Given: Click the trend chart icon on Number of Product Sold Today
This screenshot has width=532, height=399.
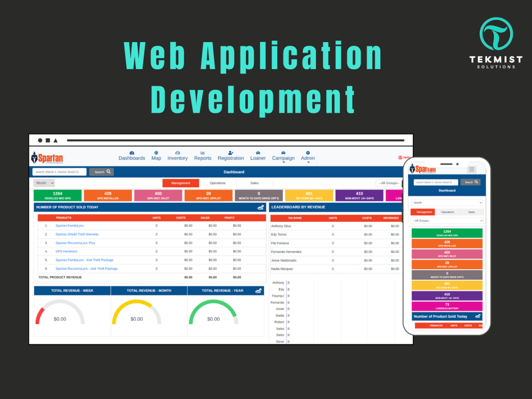Looking at the screenshot, I should point(260,207).
